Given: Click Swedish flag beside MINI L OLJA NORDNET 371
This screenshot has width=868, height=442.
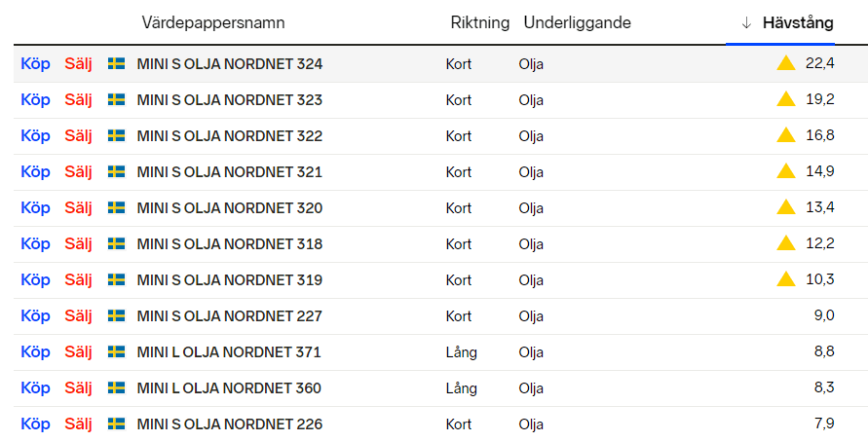Looking at the screenshot, I should 116,351.
